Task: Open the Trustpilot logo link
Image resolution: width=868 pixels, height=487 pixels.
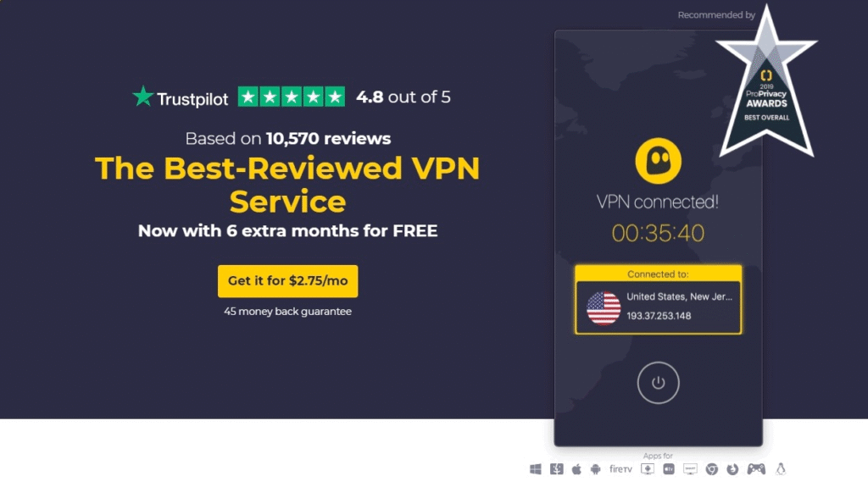Action: [x=181, y=97]
